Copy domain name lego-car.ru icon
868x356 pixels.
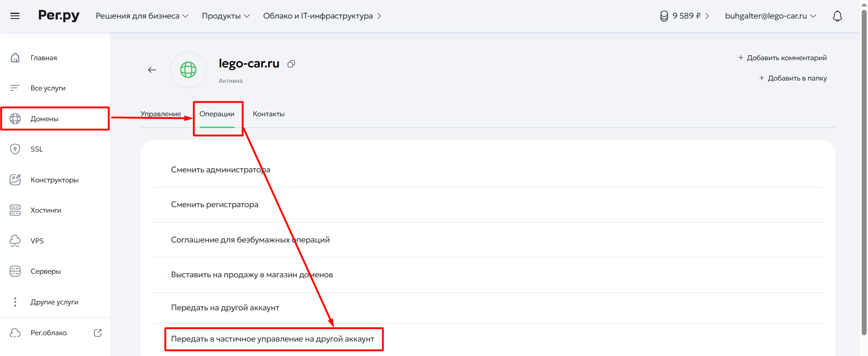pos(291,64)
